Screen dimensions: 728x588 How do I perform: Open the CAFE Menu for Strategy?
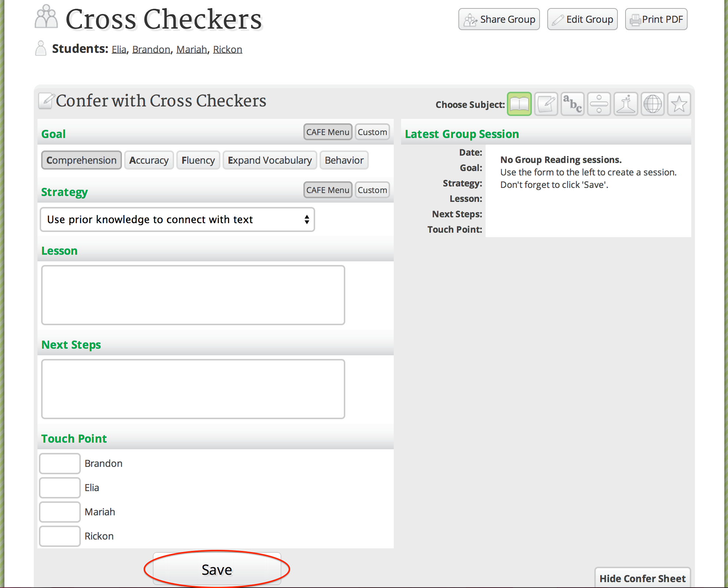pyautogui.click(x=327, y=190)
